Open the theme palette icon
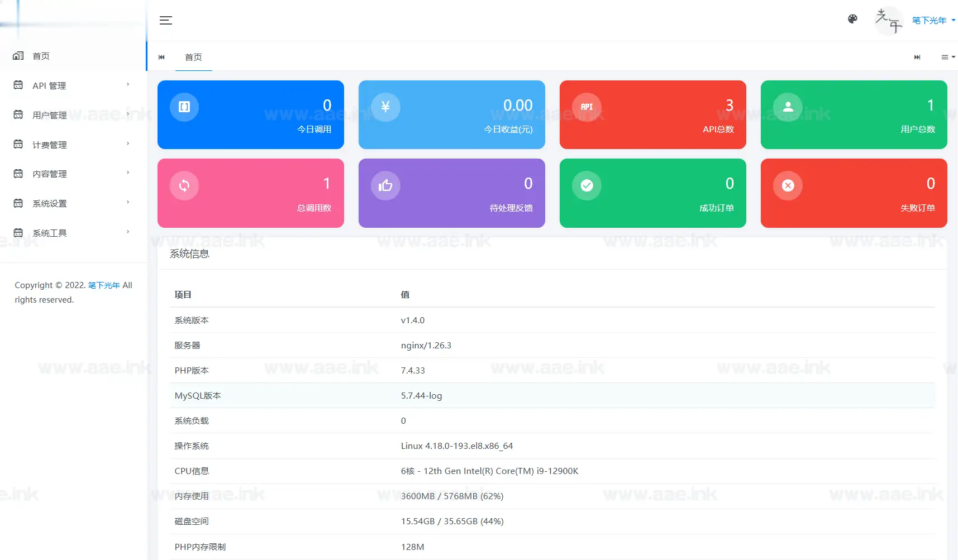 [852, 19]
